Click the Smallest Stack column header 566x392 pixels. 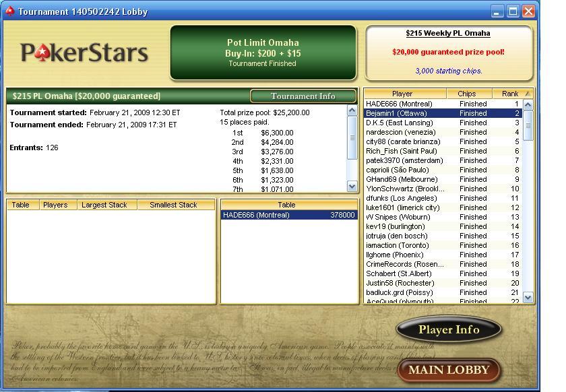click(x=176, y=205)
